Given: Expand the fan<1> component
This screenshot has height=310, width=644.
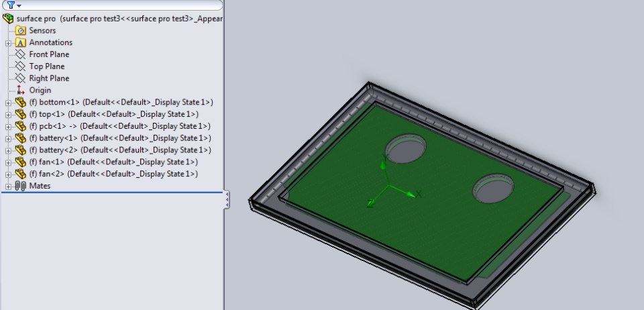Looking at the screenshot, I should tap(8, 162).
